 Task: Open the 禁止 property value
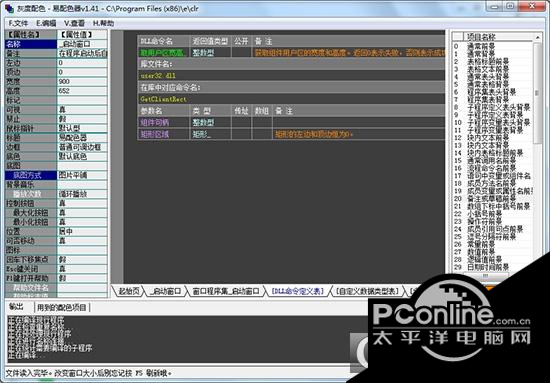click(x=82, y=119)
